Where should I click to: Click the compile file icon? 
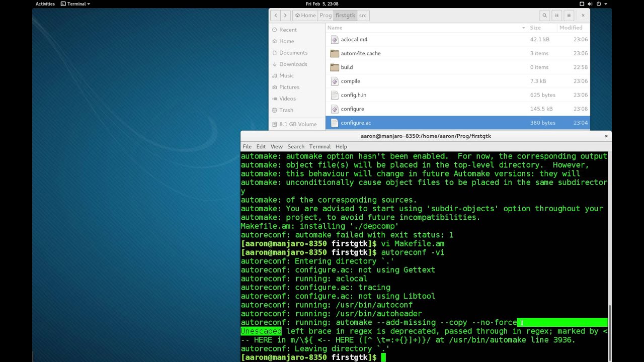click(335, 81)
